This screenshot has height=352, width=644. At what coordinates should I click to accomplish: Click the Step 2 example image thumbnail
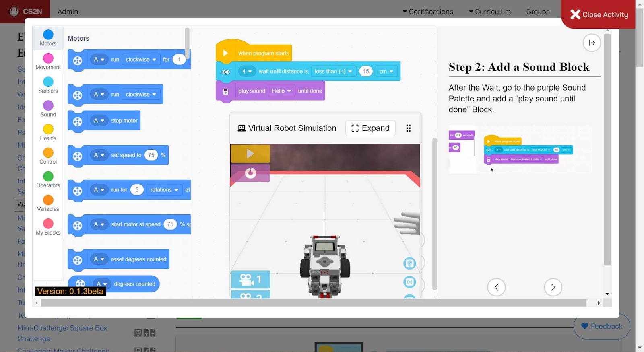520,150
